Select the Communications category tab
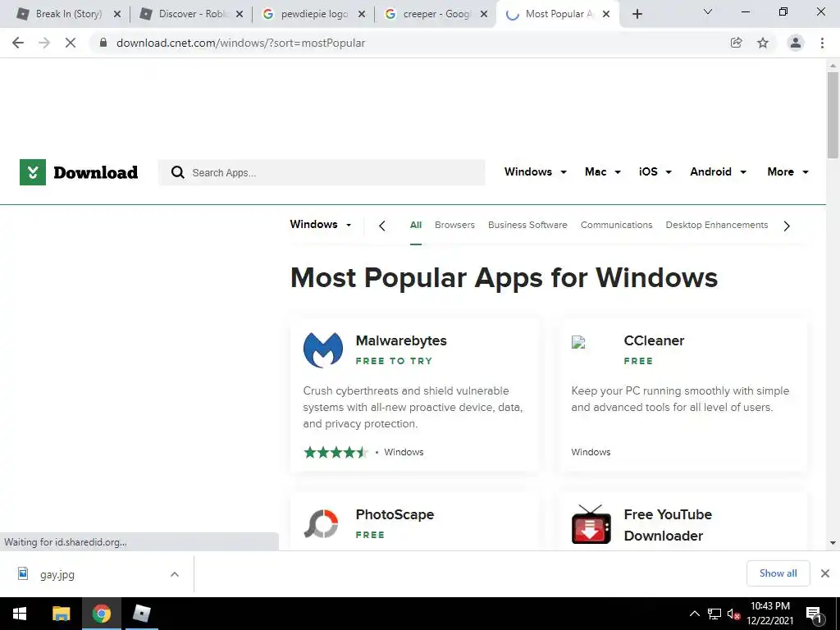The height and width of the screenshot is (630, 840). (x=617, y=225)
